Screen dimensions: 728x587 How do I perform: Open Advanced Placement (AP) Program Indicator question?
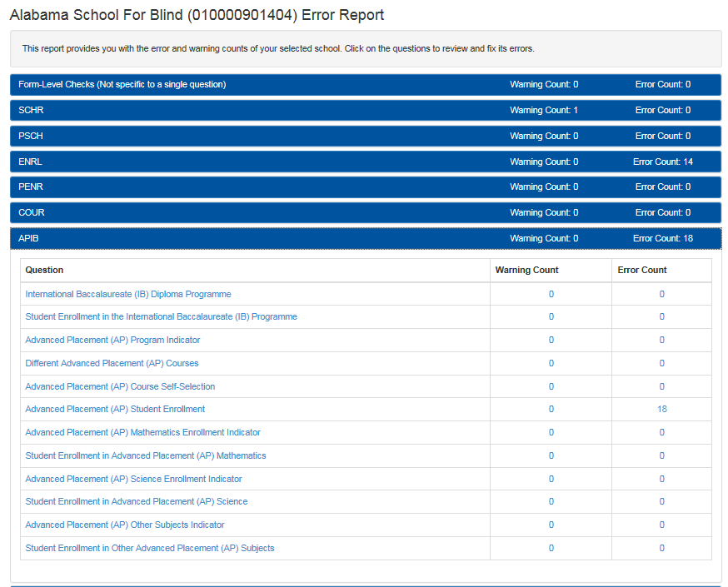(x=112, y=340)
